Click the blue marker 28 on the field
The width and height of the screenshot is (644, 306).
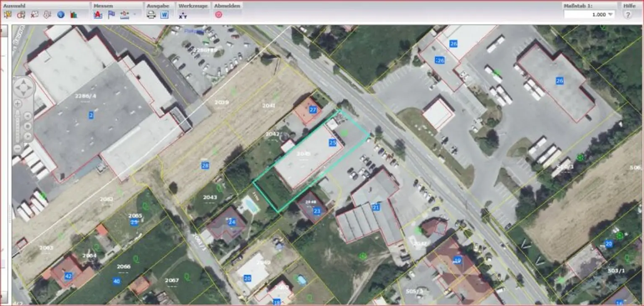click(x=205, y=166)
